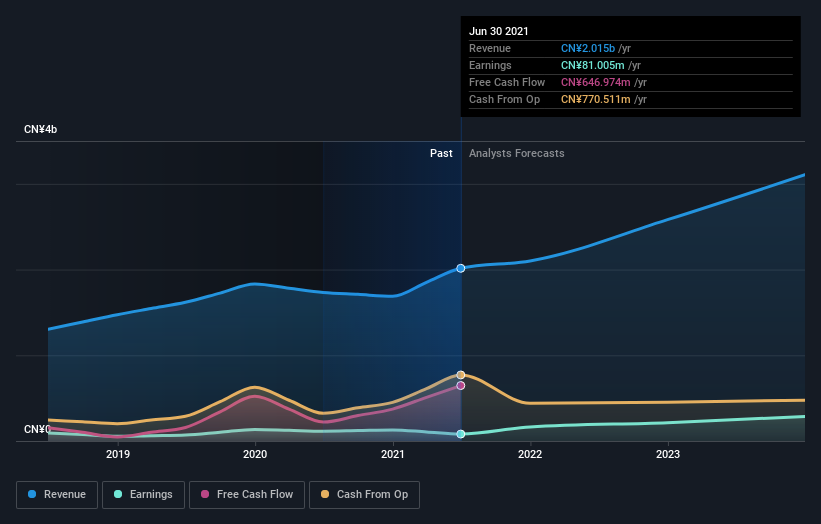Click the blue Revenue data point marker
Image resolution: width=821 pixels, height=524 pixels.
pos(461,268)
